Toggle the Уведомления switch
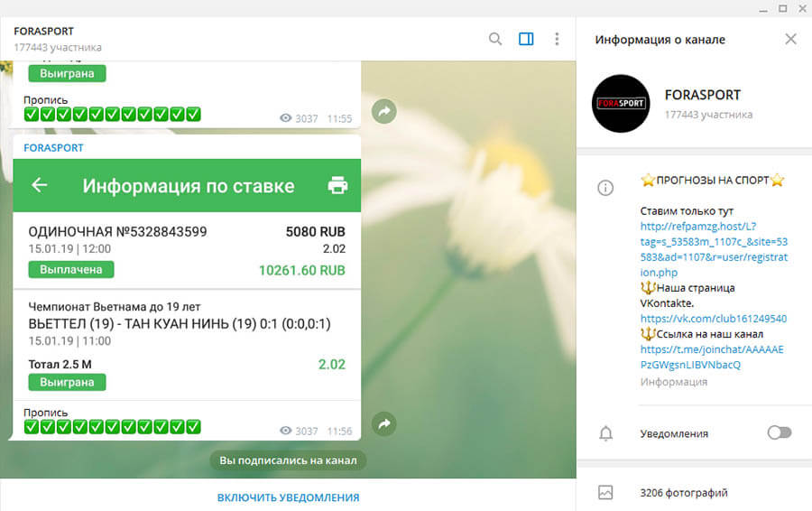The height and width of the screenshot is (511, 812). pyautogui.click(x=780, y=432)
